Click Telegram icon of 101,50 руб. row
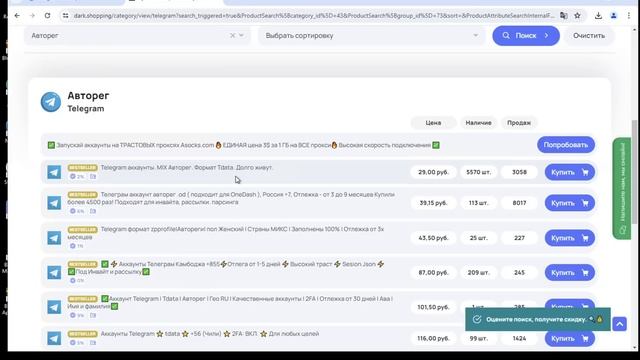This screenshot has height=360, width=640. 54,307
